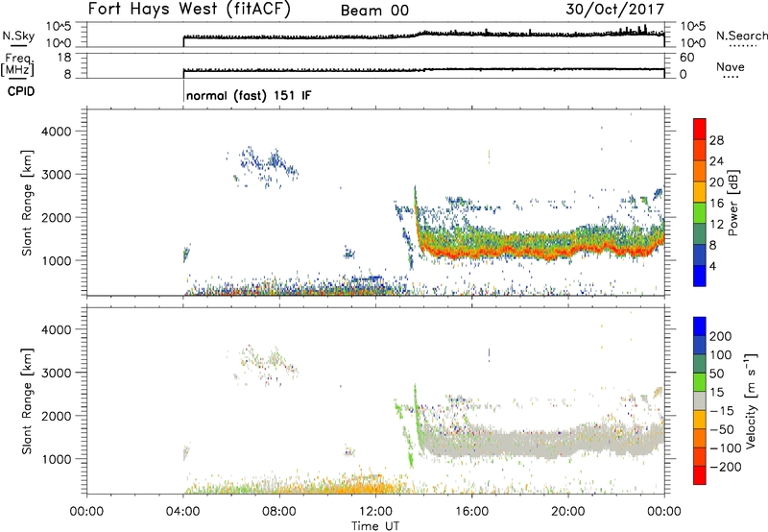Click the "50" label on the velocity color bar
768x532 pixels.
tap(716, 374)
